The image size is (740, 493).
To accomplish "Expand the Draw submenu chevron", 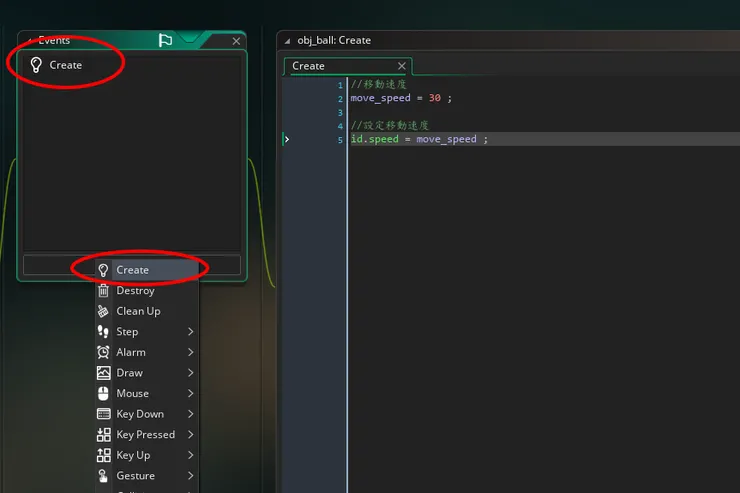I will click(x=191, y=373).
